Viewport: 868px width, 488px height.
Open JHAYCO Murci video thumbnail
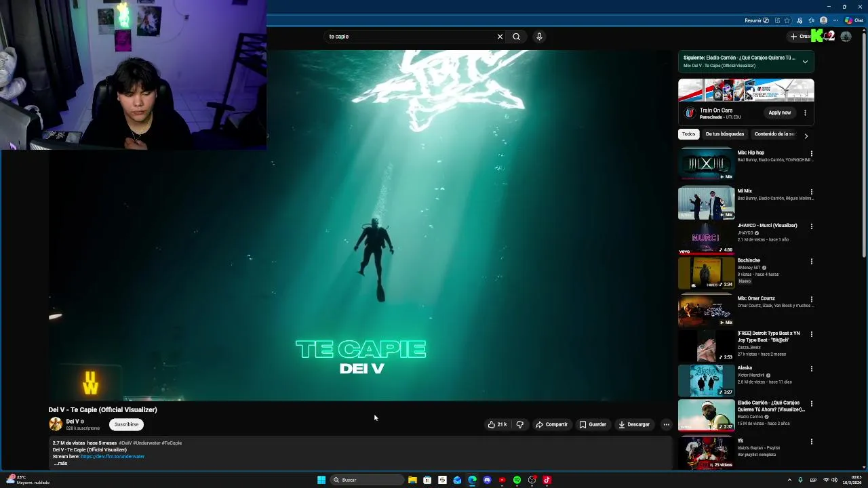coord(706,238)
